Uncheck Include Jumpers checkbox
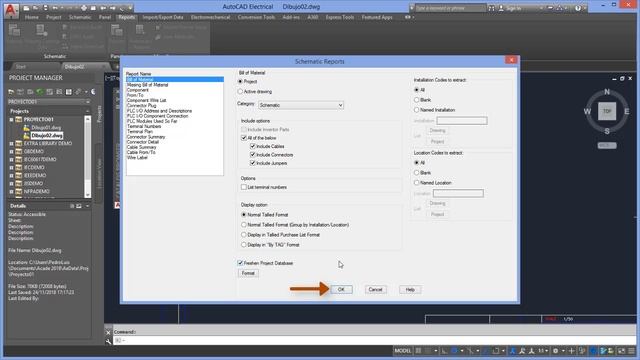The height and width of the screenshot is (360, 640). 253,163
